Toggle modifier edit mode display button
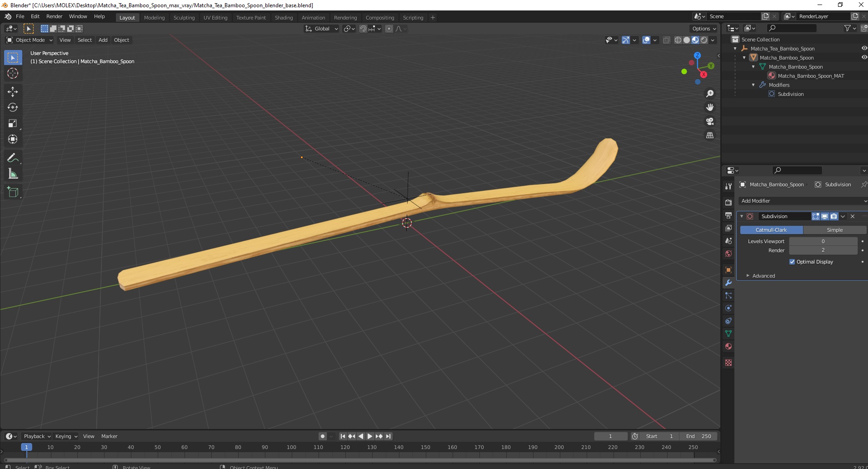 [816, 216]
